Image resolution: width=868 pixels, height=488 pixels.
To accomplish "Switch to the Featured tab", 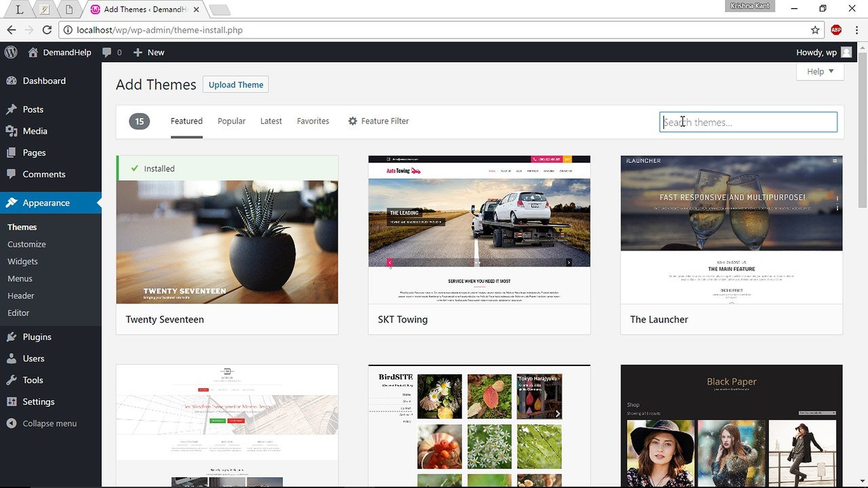I will [x=186, y=121].
